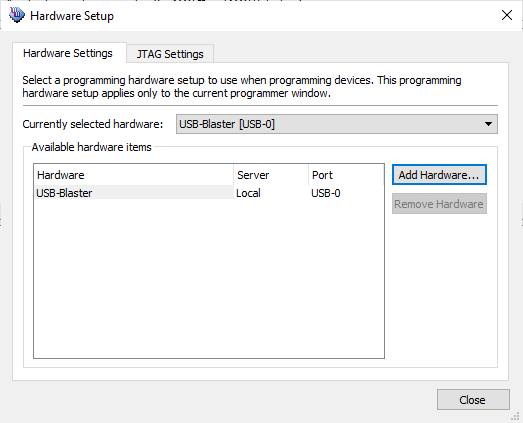Click the dropdown arrow beside USB-Blaster [USB-0]
This screenshot has height=423, width=523.
pos(488,124)
